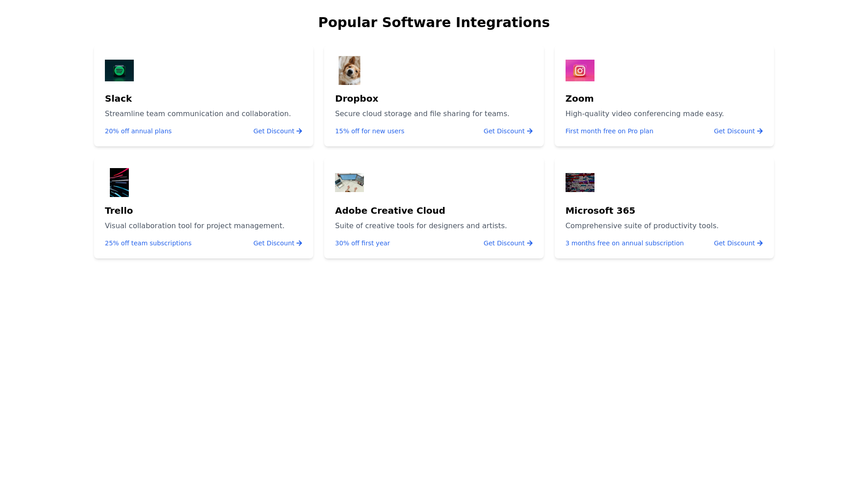
Task: Click 3 months free on annual subscription text
Action: tap(624, 243)
